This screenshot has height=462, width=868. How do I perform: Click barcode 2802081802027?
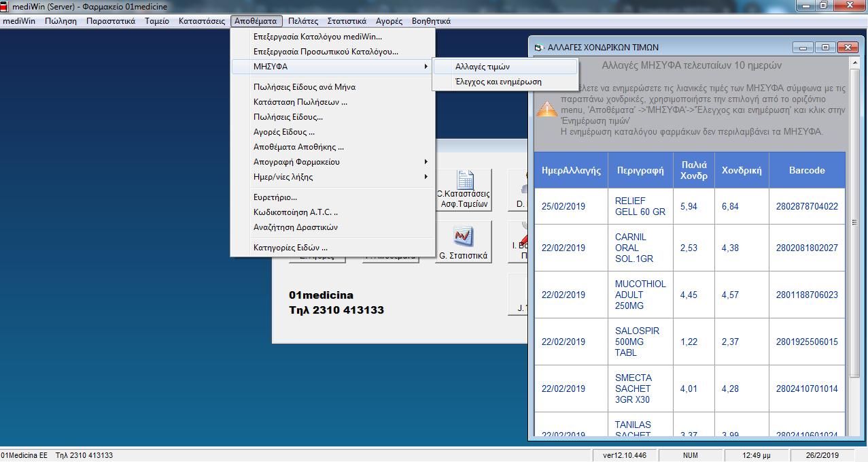[808, 248]
